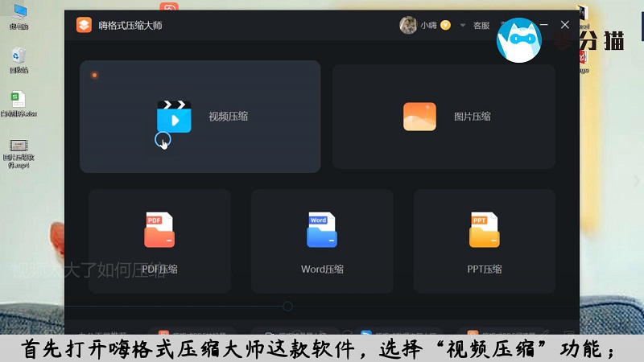Open the 客服 customer service link
This screenshot has width=644, height=362.
(481, 25)
